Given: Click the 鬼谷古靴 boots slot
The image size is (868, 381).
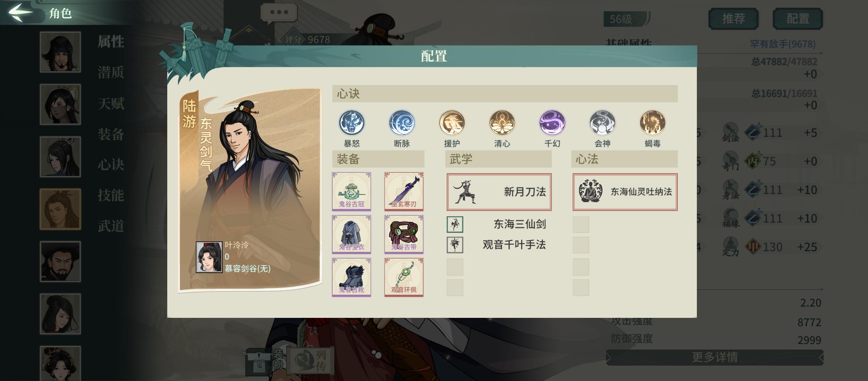Looking at the screenshot, I should tap(351, 277).
